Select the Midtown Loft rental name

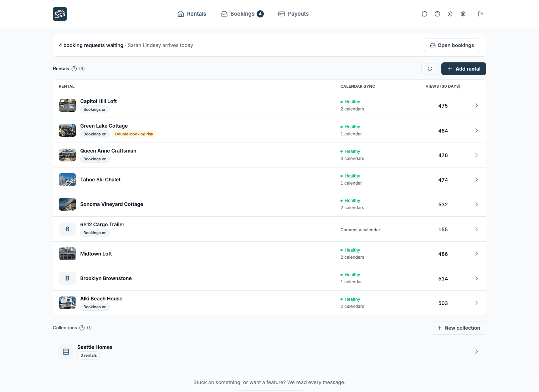[96, 254]
